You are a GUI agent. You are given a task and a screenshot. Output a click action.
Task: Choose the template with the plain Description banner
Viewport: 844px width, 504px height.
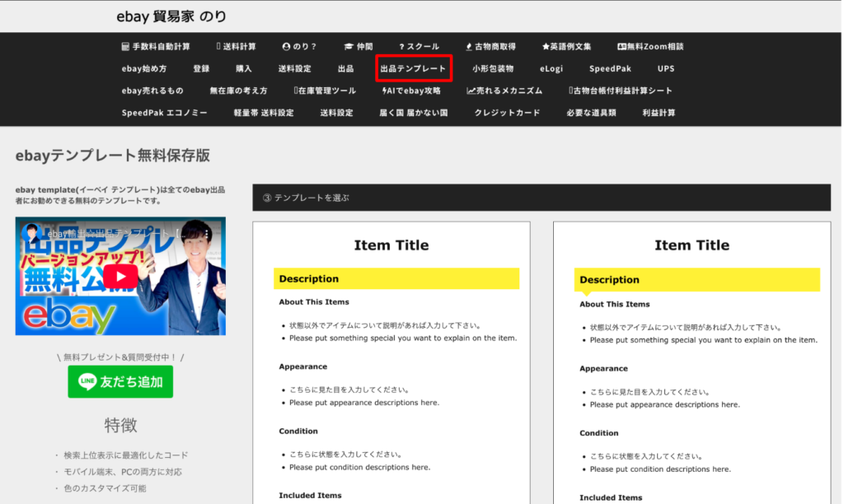coord(392,362)
